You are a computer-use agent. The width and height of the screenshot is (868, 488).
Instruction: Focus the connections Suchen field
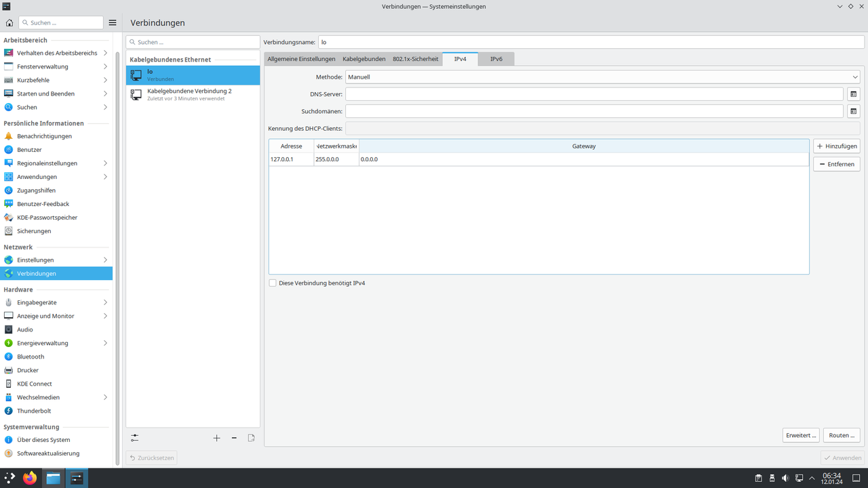point(193,42)
